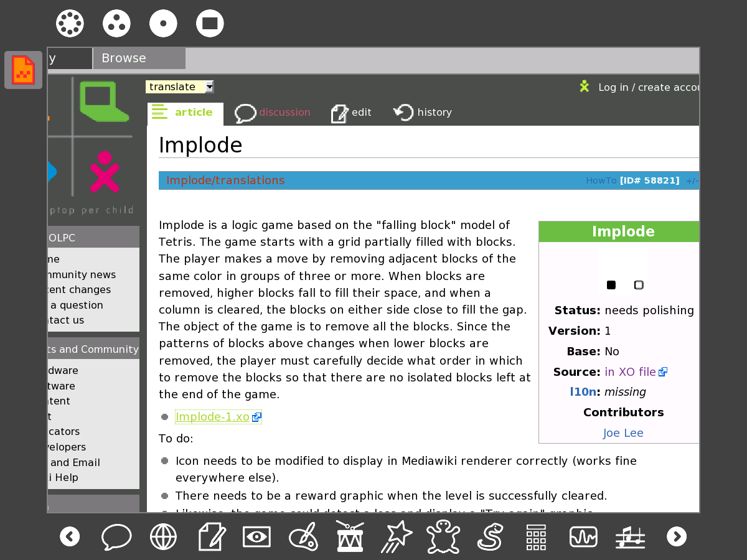Switch to the Browse toolbar tab

138,58
